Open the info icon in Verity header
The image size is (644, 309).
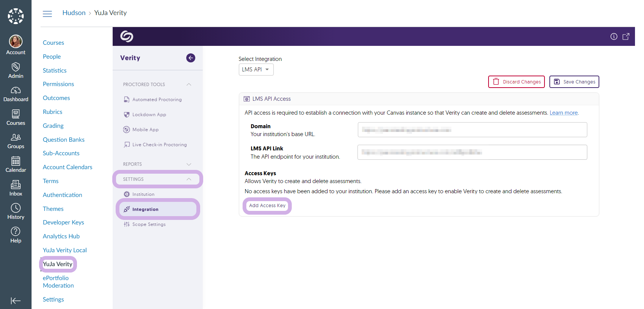614,36
